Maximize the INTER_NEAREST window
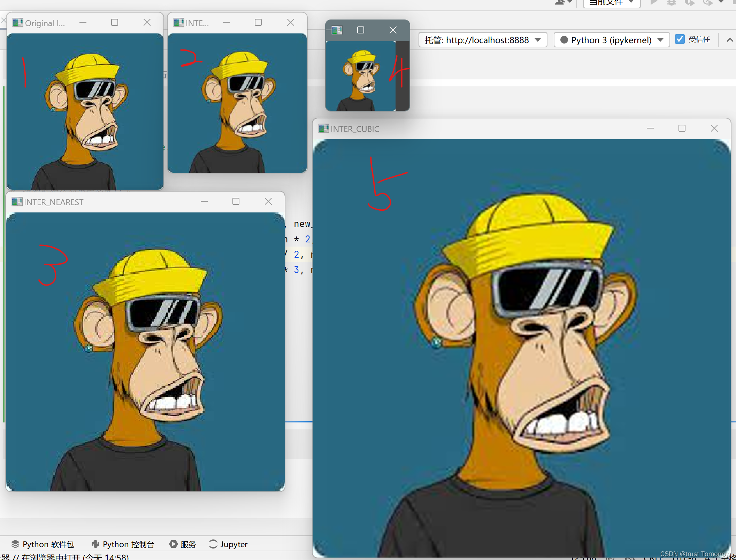Viewport: 736px width, 560px height. point(236,201)
